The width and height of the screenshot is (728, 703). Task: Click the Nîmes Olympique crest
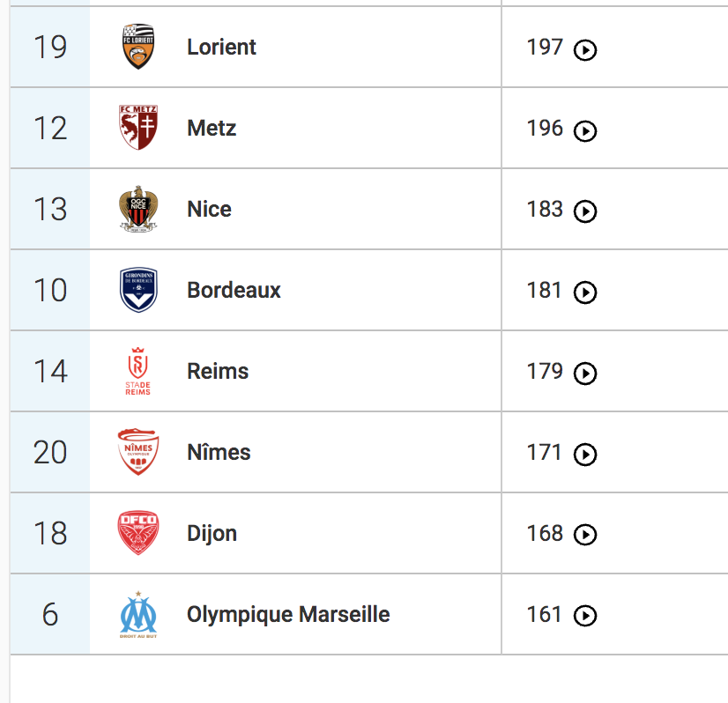click(138, 452)
